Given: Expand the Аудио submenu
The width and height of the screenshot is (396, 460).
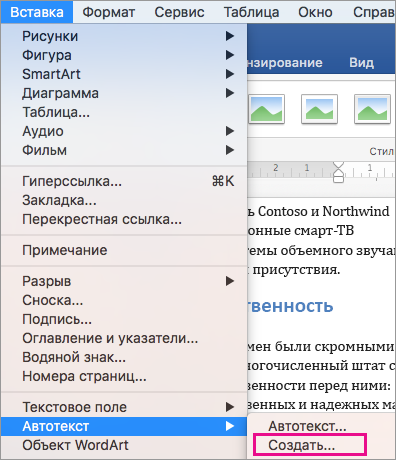Looking at the screenshot, I should tap(124, 131).
